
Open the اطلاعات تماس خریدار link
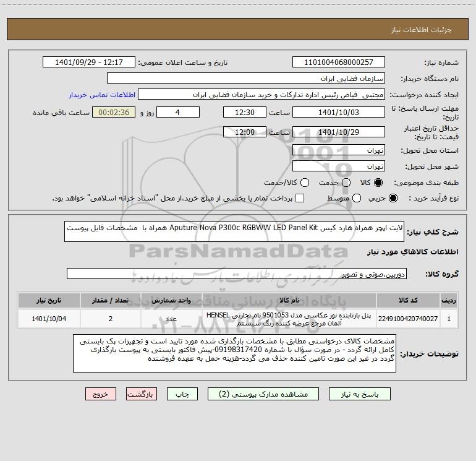click(x=102, y=95)
